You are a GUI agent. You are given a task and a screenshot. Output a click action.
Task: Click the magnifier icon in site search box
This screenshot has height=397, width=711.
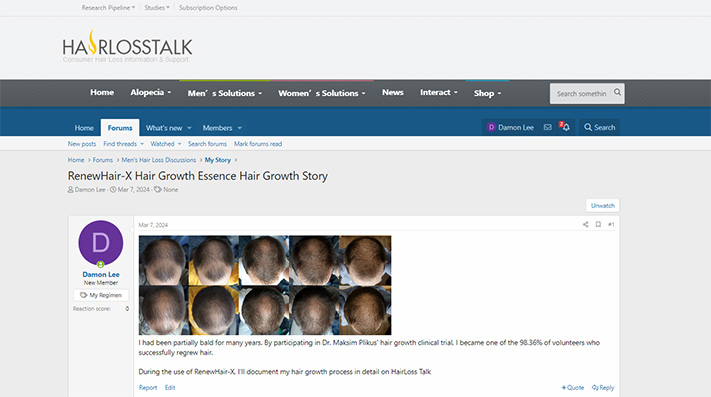(x=617, y=92)
